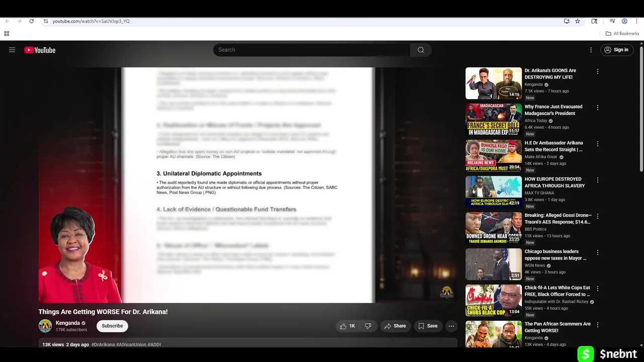
Task: Open the Kenganda channel name link under video
Action: [x=68, y=323]
